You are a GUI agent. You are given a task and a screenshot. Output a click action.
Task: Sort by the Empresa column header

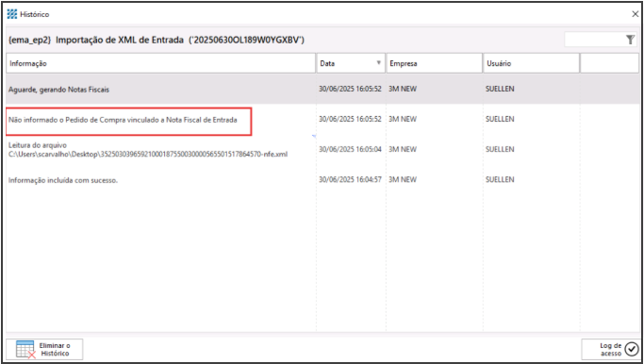434,63
